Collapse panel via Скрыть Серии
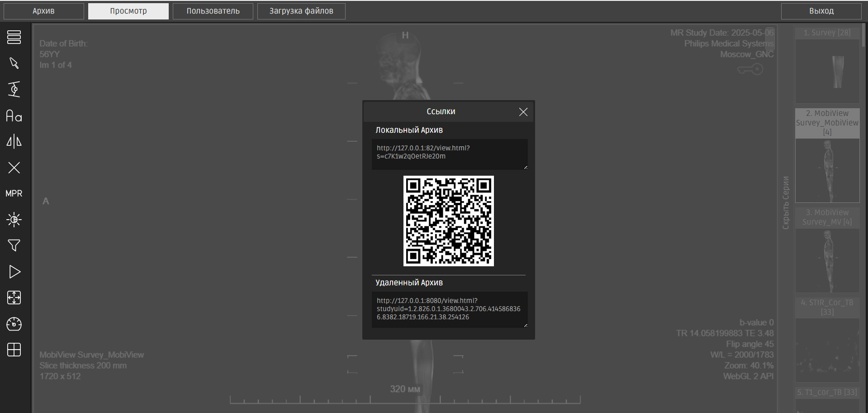The width and height of the screenshot is (868, 413). click(786, 202)
